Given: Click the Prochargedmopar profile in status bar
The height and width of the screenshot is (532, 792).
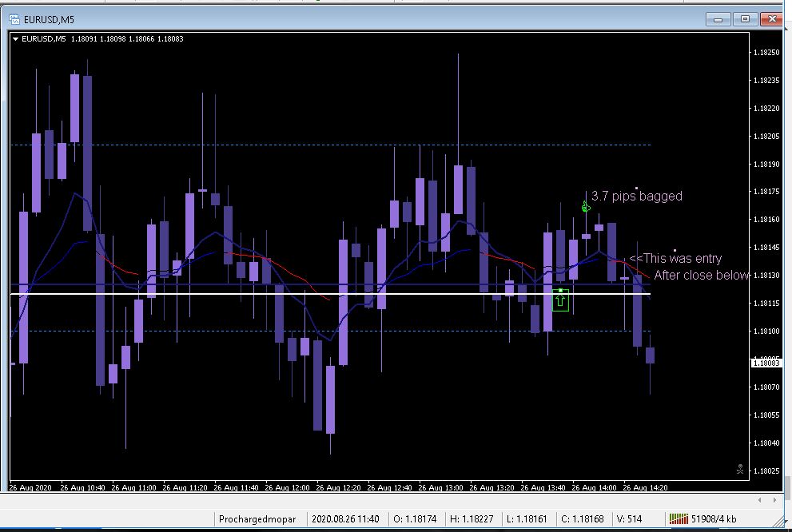Looking at the screenshot, I should coord(257,519).
